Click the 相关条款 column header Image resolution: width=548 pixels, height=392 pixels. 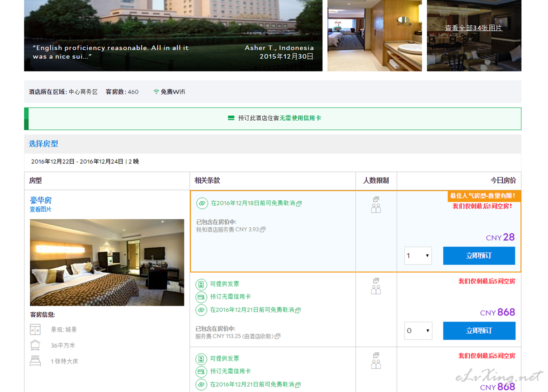[207, 180]
